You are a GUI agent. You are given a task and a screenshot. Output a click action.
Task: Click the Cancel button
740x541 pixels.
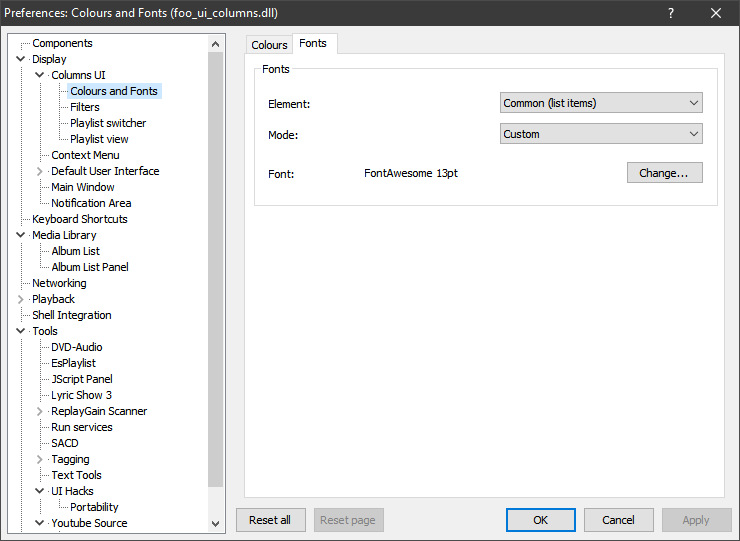point(618,520)
